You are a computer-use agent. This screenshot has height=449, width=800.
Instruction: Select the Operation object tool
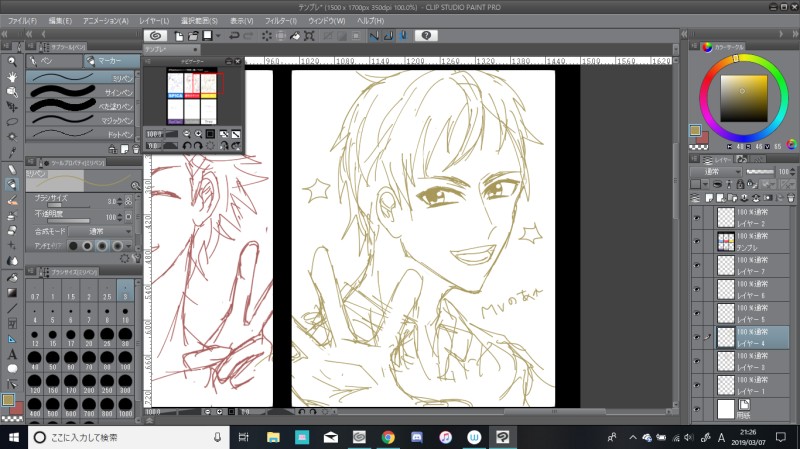tap(12, 92)
